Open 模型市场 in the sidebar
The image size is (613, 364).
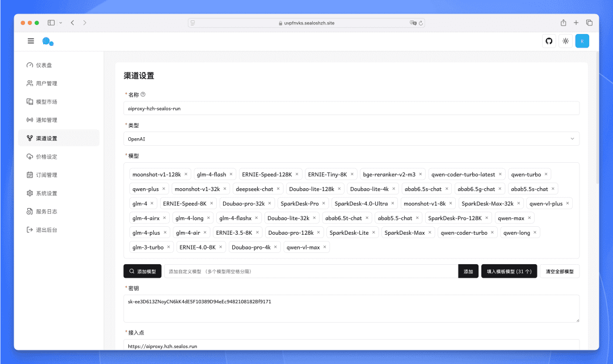58,101
